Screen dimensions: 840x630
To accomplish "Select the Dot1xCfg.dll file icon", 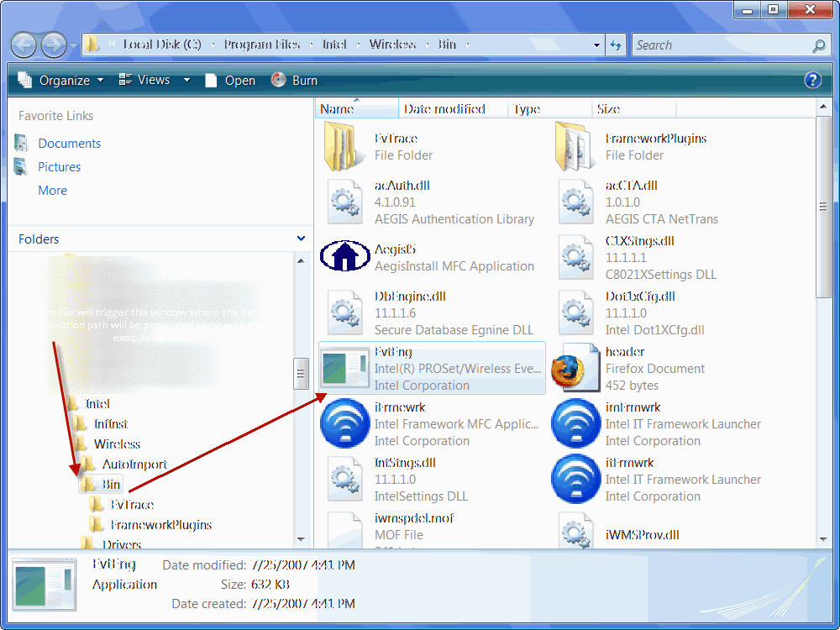I will click(x=576, y=312).
